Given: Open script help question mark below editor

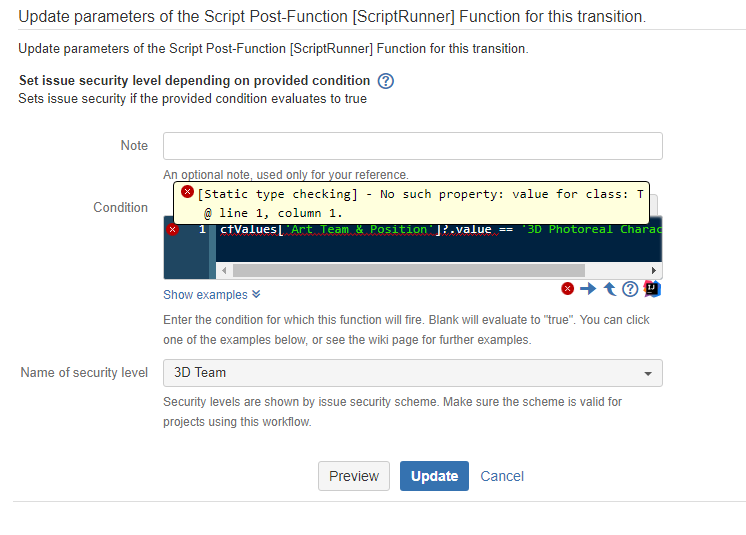Looking at the screenshot, I should coord(630,289).
